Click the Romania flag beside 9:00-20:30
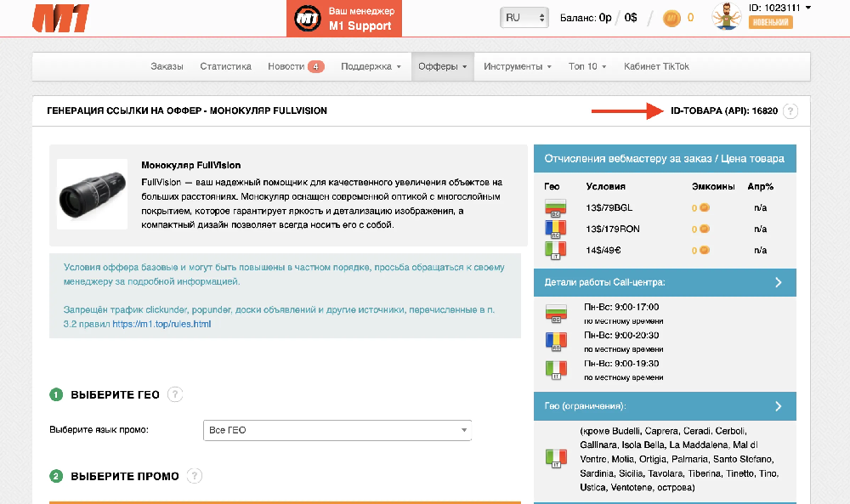The image size is (850, 504). (x=556, y=342)
